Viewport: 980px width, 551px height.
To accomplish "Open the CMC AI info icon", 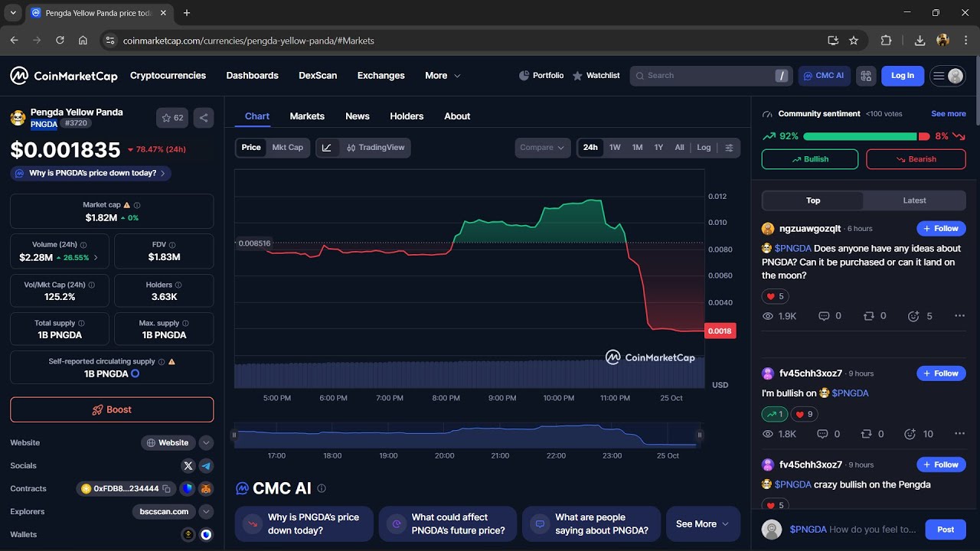I will click(x=322, y=488).
